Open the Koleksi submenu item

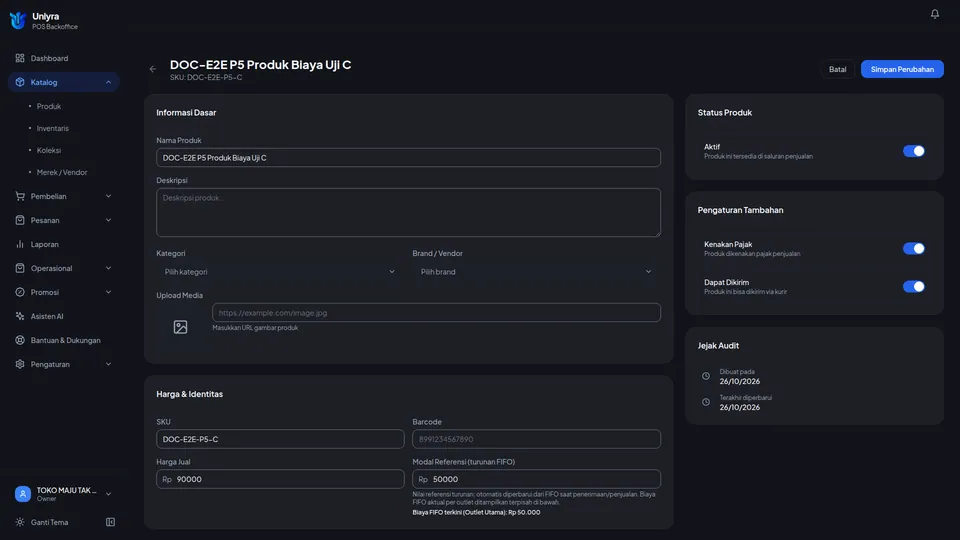coord(48,150)
